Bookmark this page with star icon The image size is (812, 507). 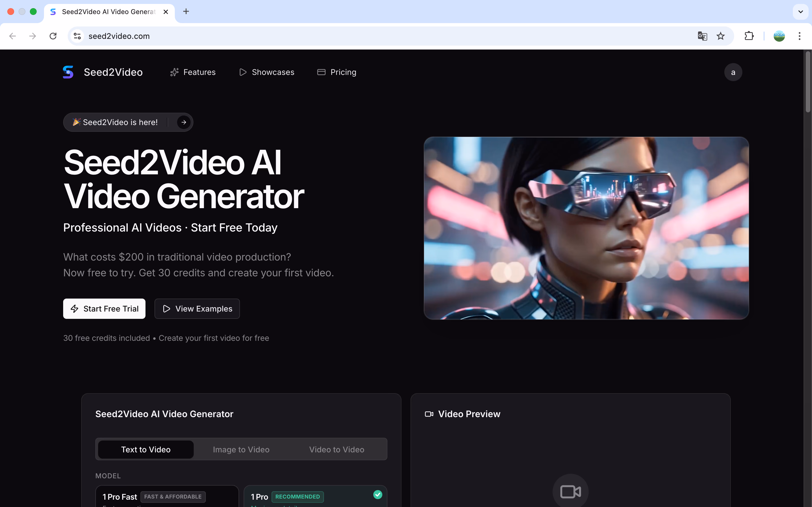(720, 36)
